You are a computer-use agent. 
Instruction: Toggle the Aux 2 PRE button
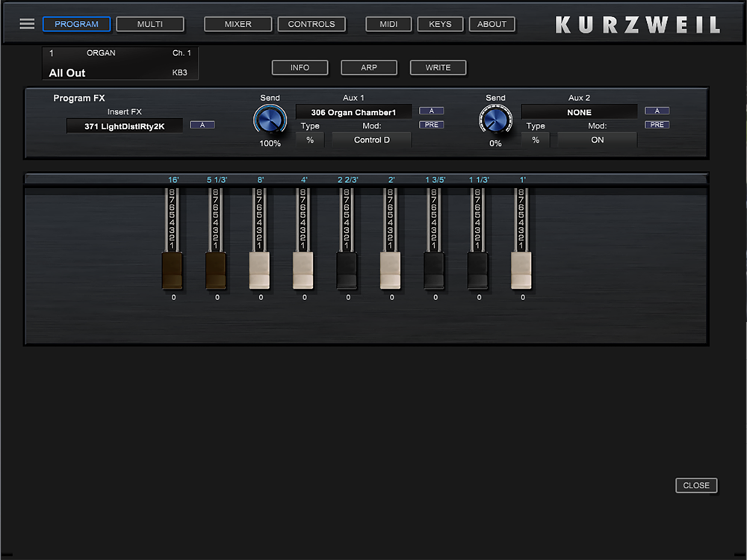657,125
